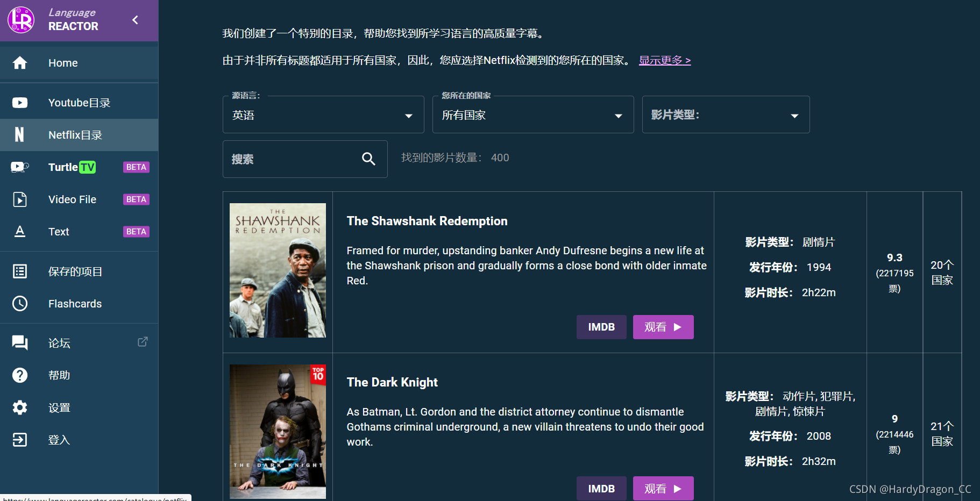Click the BETA badge next to Video File
980x501 pixels.
[x=136, y=199]
